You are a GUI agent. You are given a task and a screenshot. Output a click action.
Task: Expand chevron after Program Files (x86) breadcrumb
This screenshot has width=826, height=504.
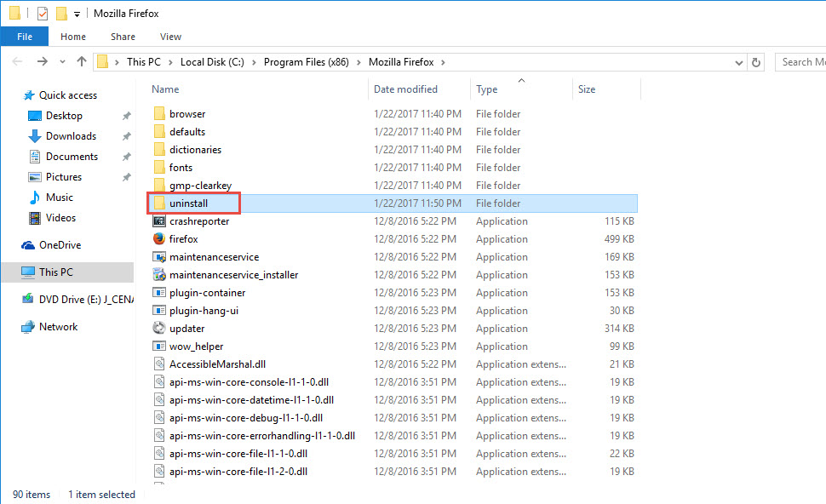pyautogui.click(x=359, y=62)
